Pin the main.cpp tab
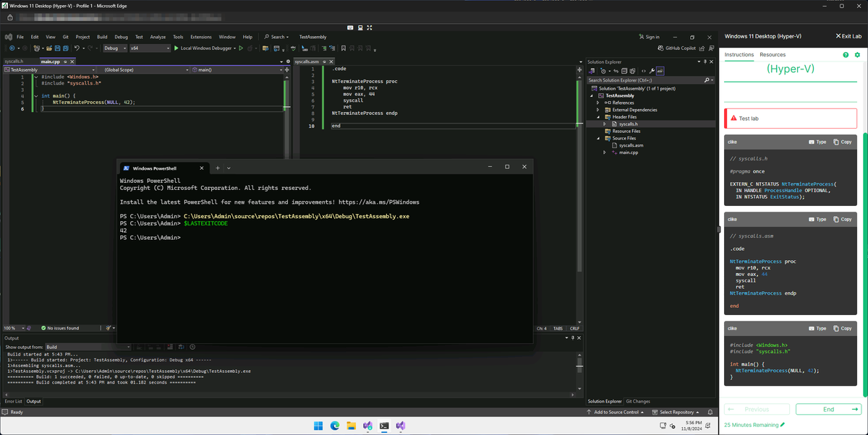This screenshot has width=868, height=435. click(67, 61)
